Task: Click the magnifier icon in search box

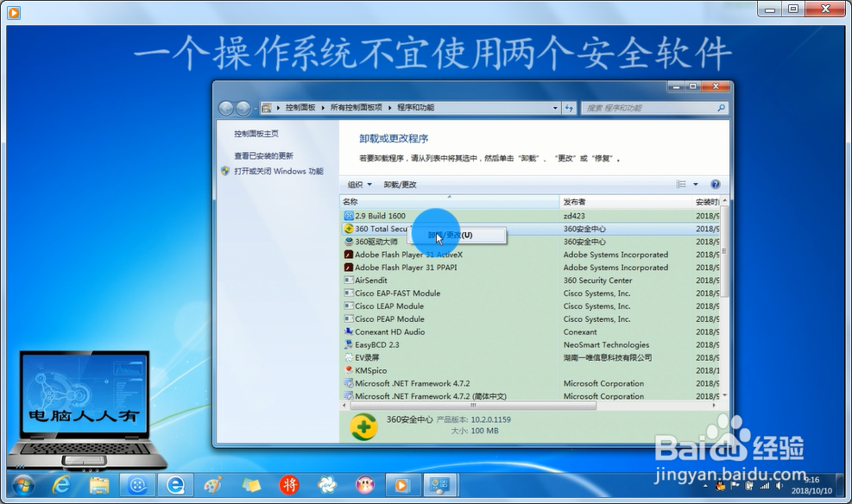Action: [721, 108]
